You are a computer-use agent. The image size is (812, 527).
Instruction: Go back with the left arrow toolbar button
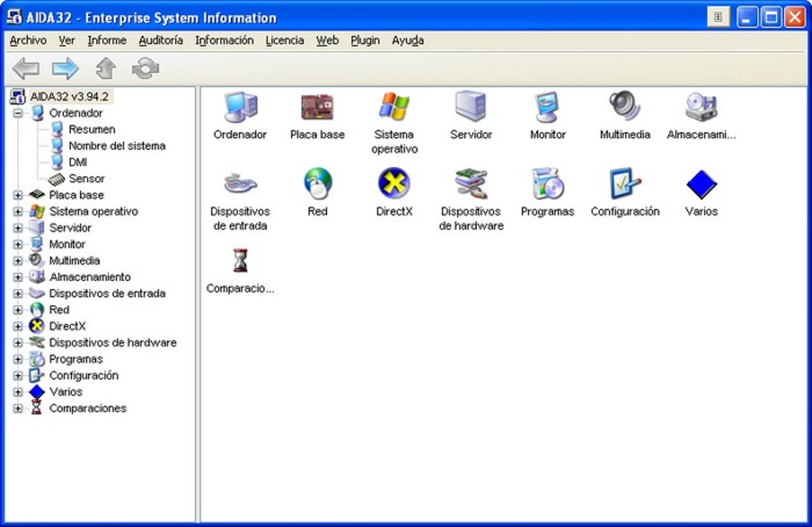[26, 68]
